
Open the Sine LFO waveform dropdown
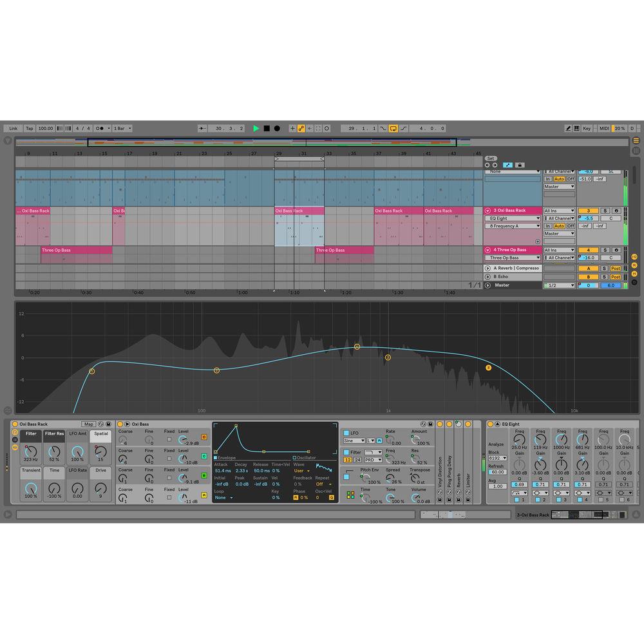[354, 441]
